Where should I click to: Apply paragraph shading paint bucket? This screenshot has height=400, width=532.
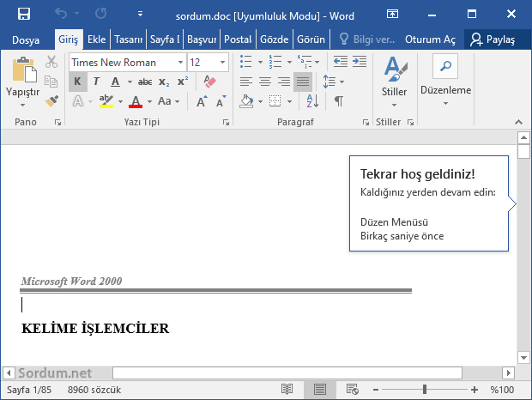coord(246,101)
